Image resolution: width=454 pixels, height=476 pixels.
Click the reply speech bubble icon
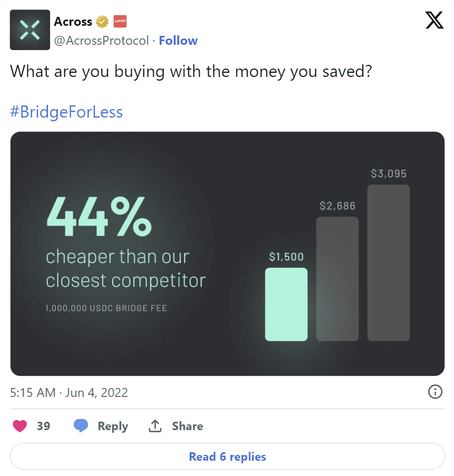pos(81,426)
